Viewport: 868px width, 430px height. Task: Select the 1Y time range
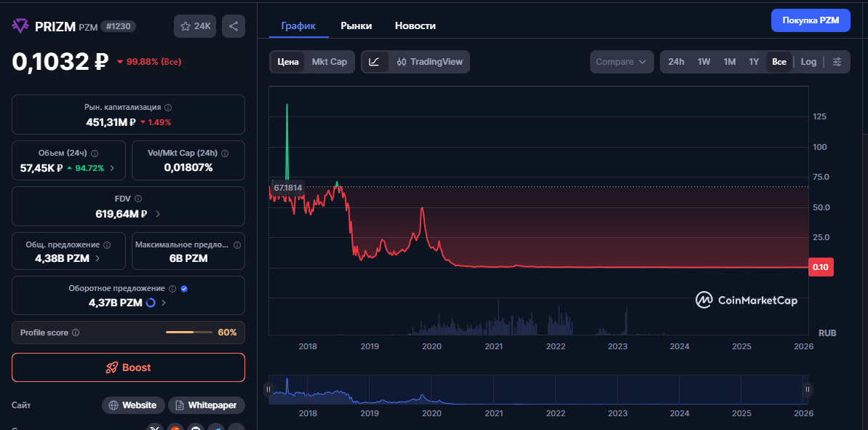pyautogui.click(x=754, y=62)
